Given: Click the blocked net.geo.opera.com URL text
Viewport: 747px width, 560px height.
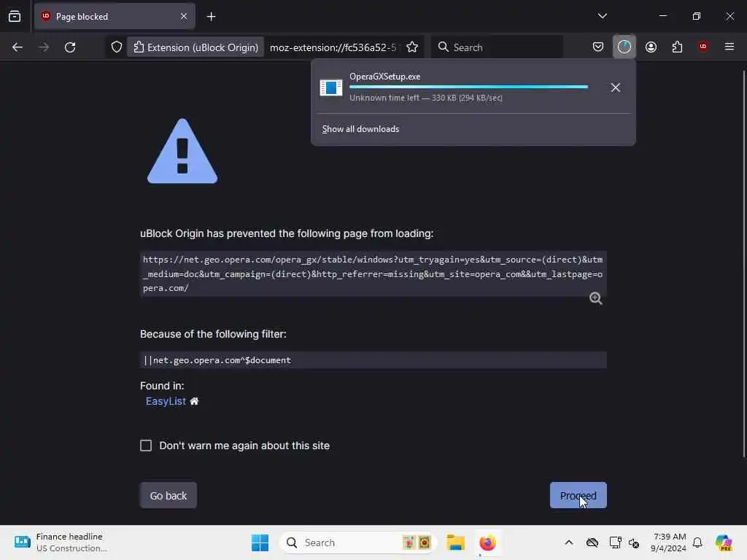Looking at the screenshot, I should click(x=373, y=273).
